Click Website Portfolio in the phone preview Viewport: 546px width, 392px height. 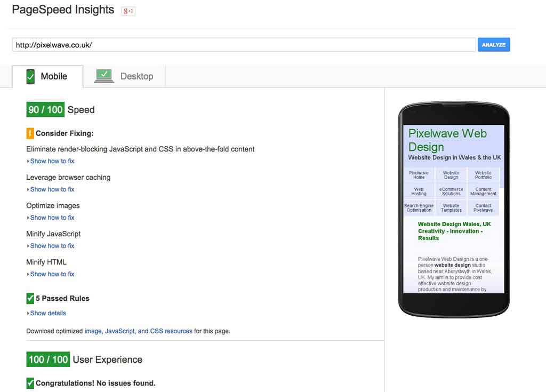click(x=483, y=175)
